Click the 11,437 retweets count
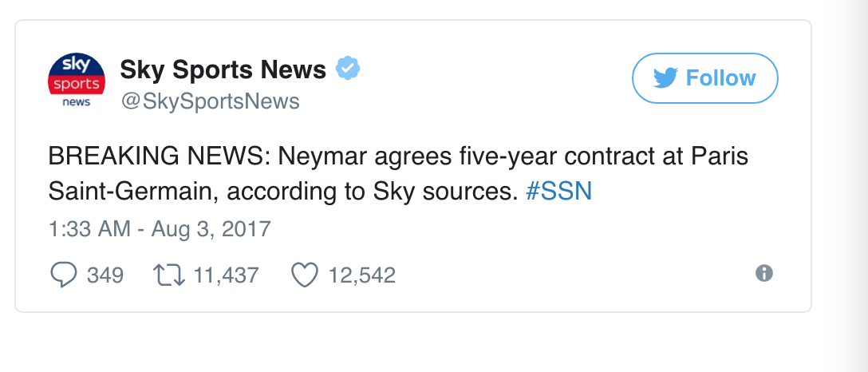Image resolution: width=868 pixels, height=372 pixels. coord(227,276)
